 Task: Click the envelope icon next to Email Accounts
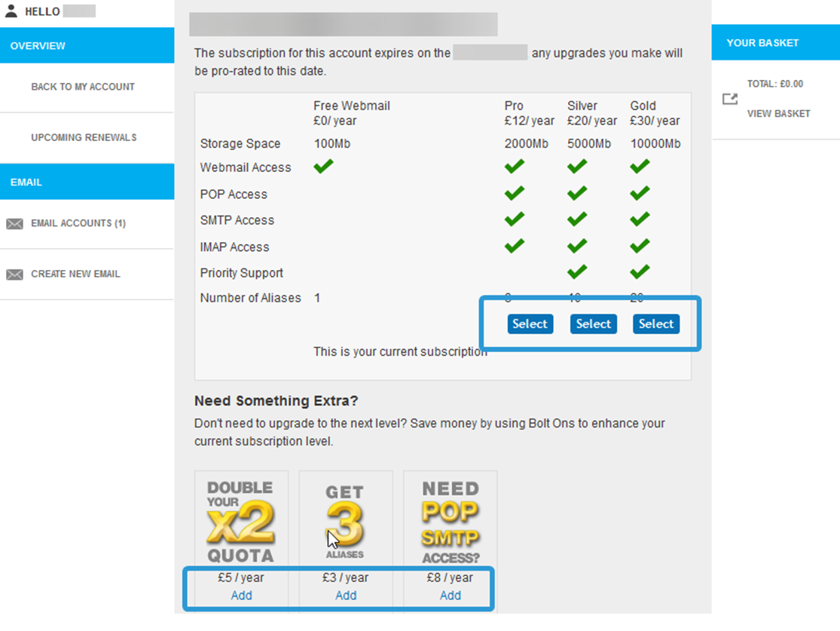[14, 224]
